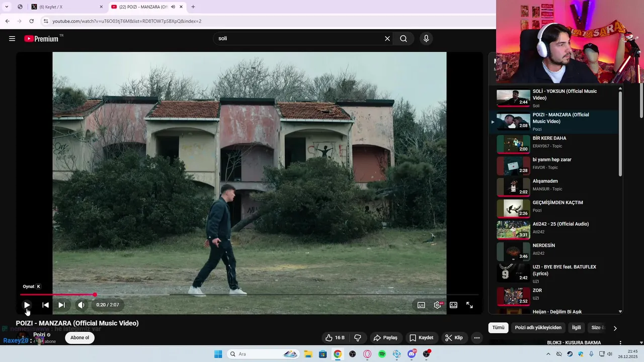Image resolution: width=644 pixels, height=362 pixels.
Task: Play GEÇMİŞİMDEN KAÇTIM playlist item
Action: (x=553, y=208)
